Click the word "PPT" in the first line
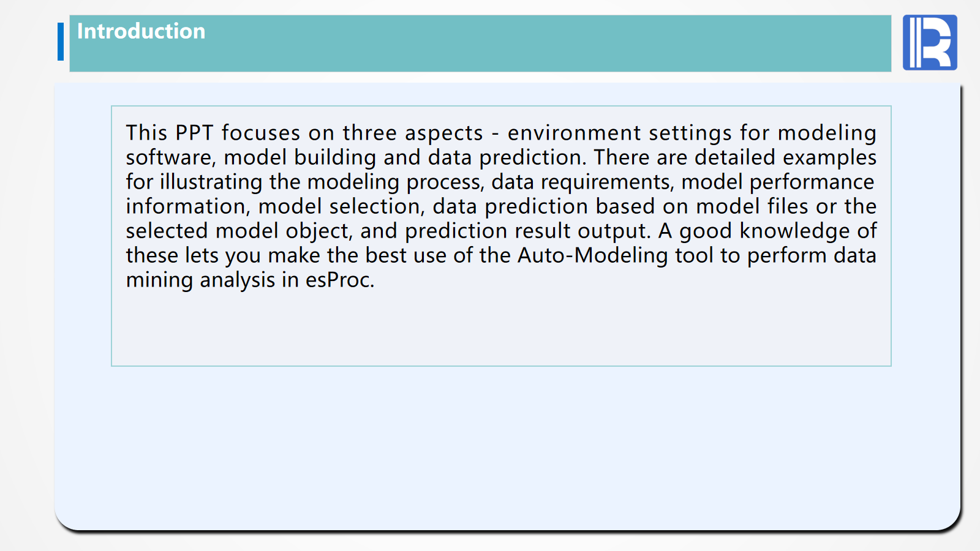 [x=194, y=133]
